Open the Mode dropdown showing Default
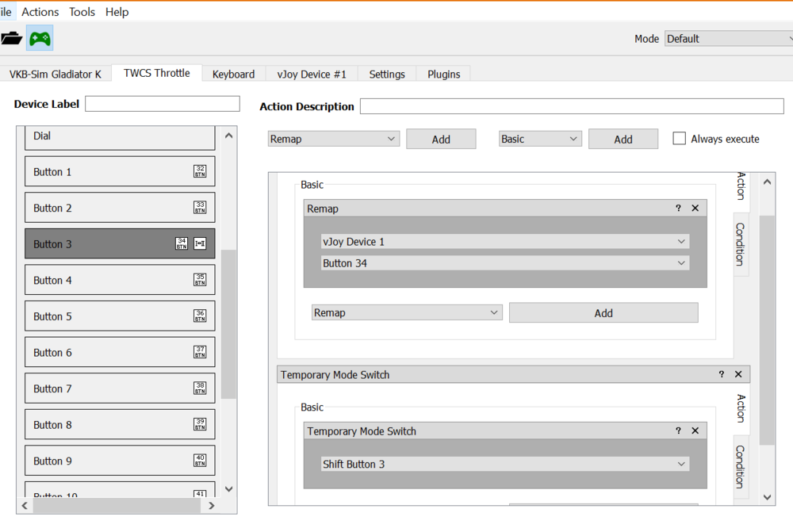The width and height of the screenshot is (793, 532). click(728, 39)
